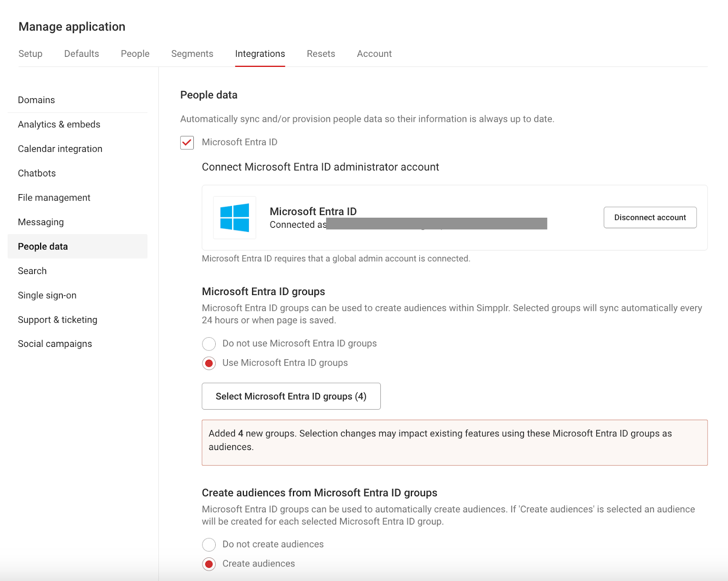The height and width of the screenshot is (581, 728).
Task: Click the Connect Microsoft Entra ID administrator account heading
Action: (320, 167)
